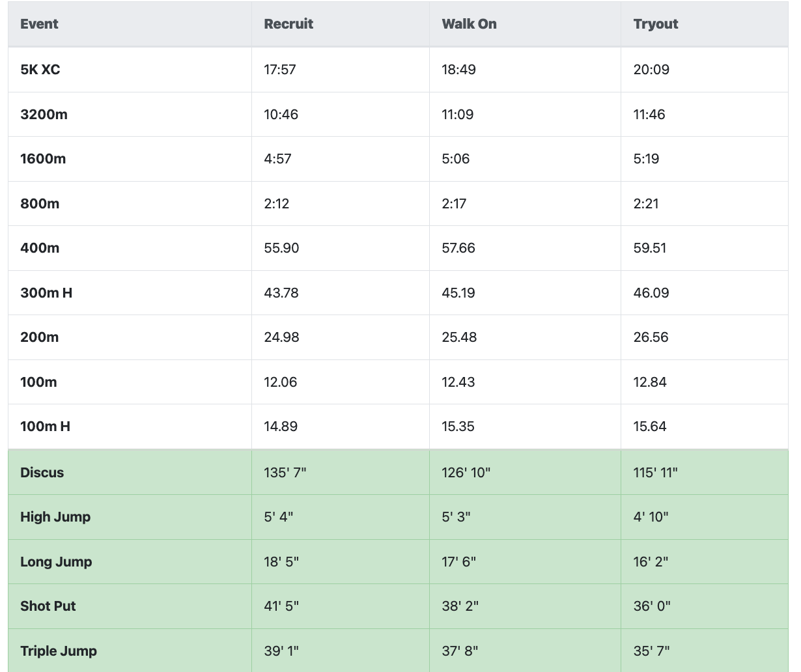Click the Long Jump recruit mark 18' 5"
The image size is (801, 672).
[281, 562]
